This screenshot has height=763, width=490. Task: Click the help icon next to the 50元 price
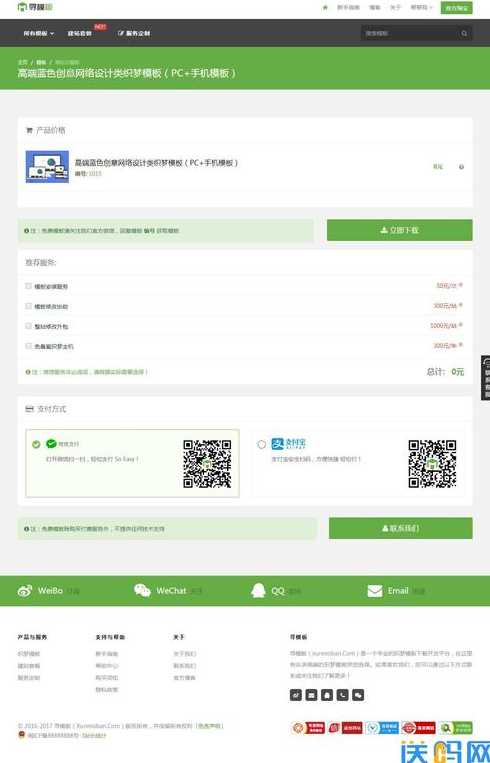[x=461, y=285]
